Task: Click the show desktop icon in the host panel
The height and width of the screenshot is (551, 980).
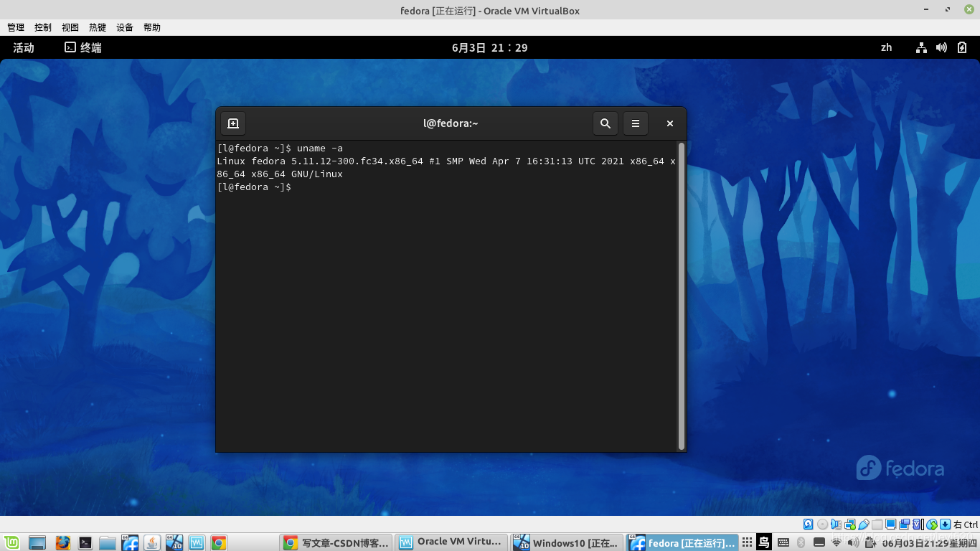Action: pos(37,542)
